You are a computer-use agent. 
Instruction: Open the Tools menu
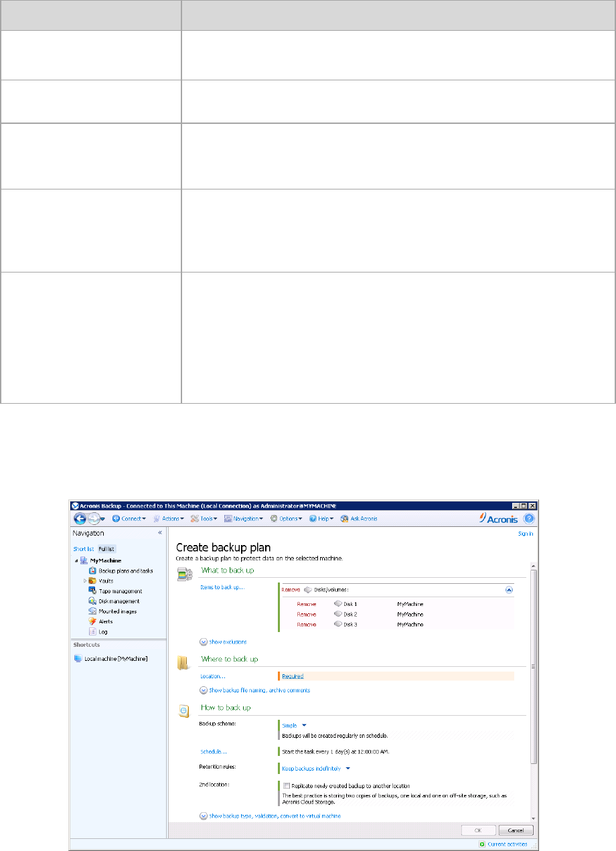[x=204, y=519]
